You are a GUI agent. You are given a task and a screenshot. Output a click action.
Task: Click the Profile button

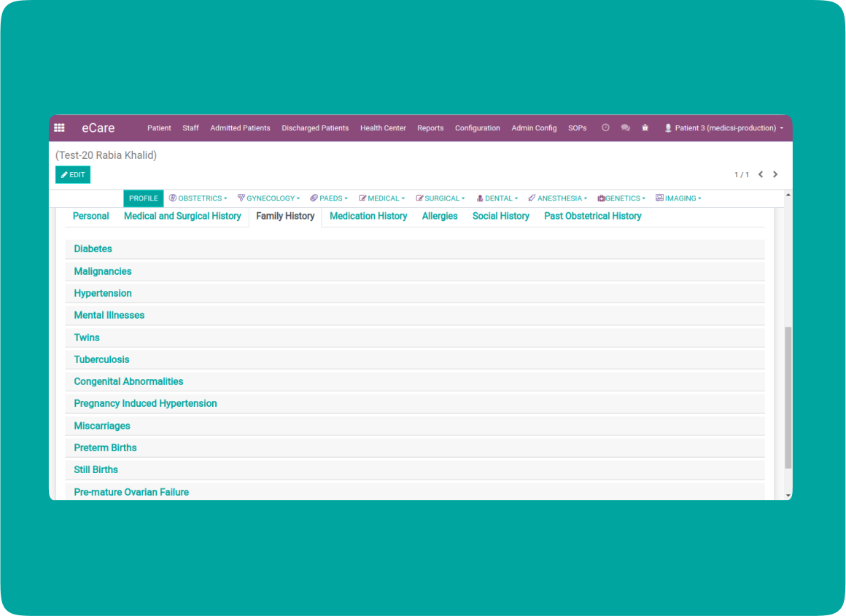(x=144, y=198)
